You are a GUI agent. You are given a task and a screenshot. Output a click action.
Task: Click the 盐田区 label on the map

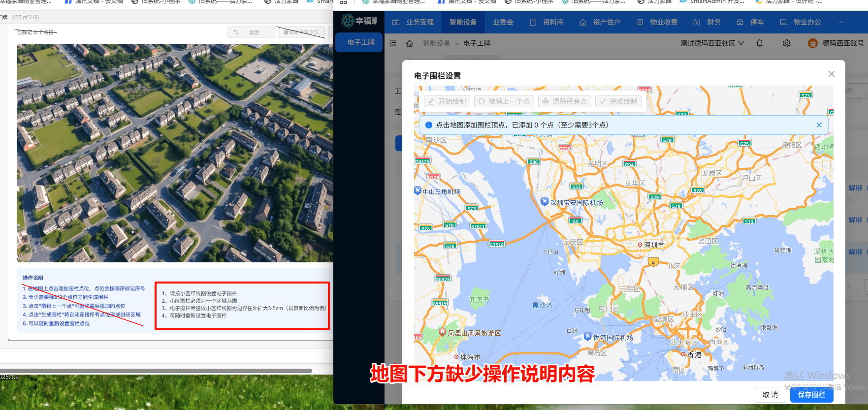pos(708,241)
